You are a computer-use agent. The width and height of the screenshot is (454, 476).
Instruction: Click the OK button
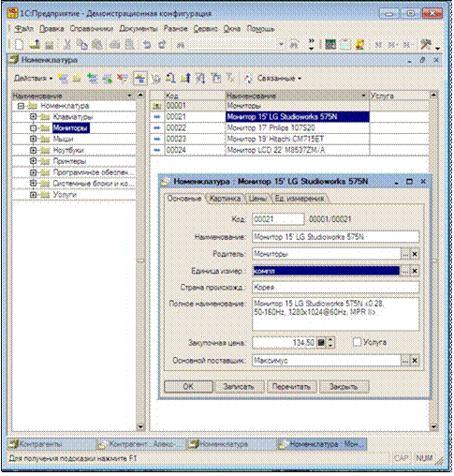[x=188, y=386]
